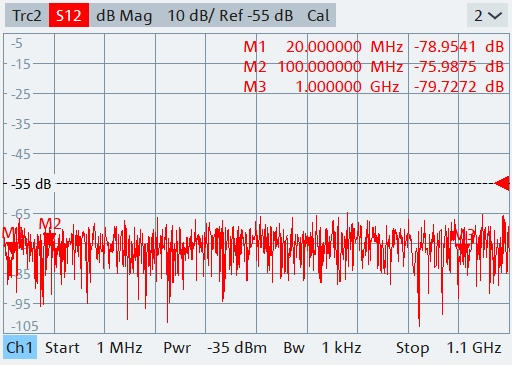The image size is (512, 365).
Task: Open the dB Mag format setting
Action: click(124, 16)
